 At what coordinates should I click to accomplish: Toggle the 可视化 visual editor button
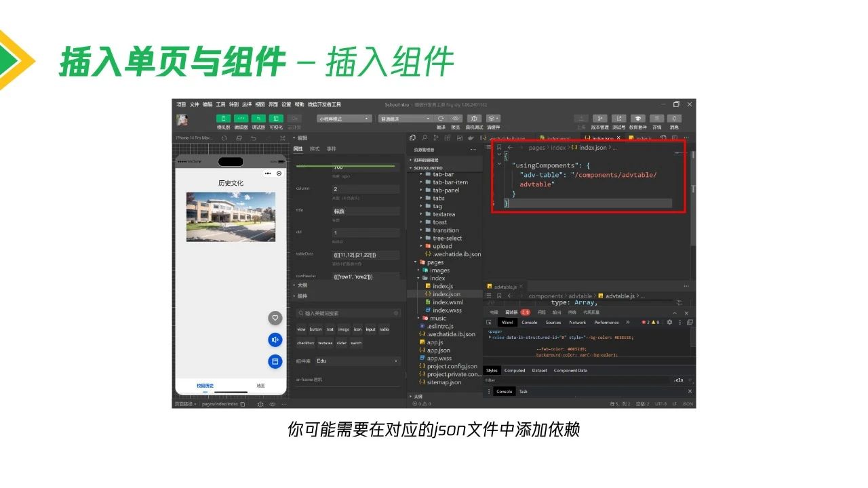(276, 119)
